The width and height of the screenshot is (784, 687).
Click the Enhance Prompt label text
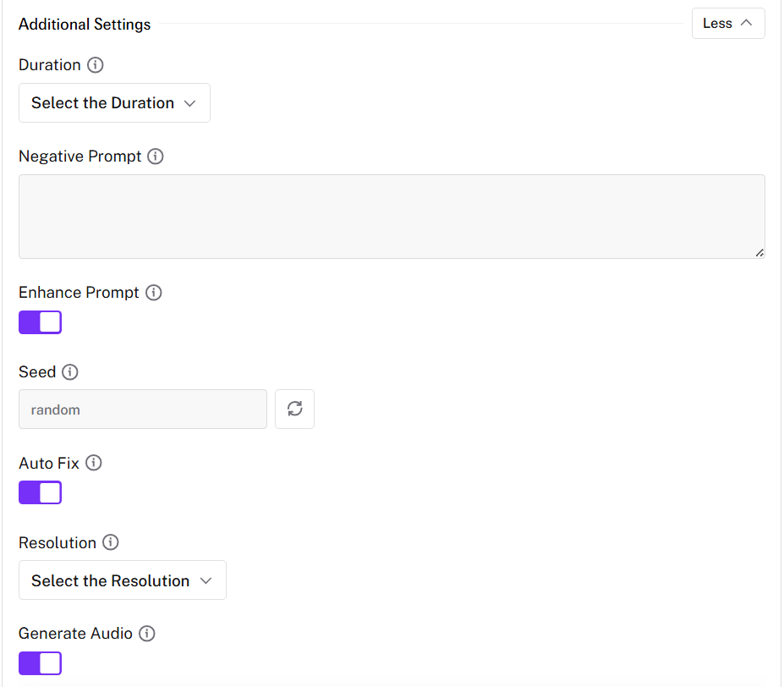79,293
